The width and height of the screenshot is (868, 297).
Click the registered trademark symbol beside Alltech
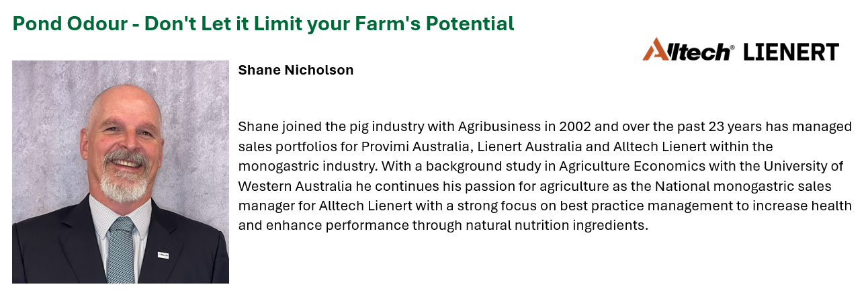732,47
